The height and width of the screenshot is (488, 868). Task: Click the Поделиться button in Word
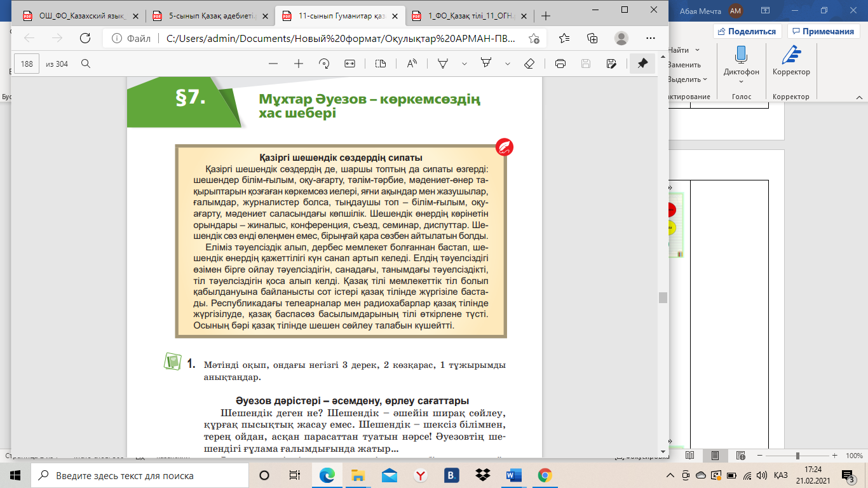click(747, 31)
